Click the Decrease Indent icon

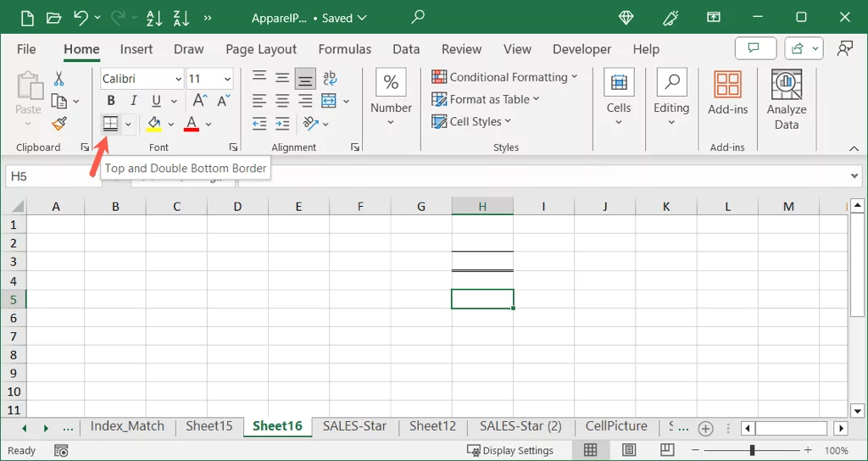259,124
